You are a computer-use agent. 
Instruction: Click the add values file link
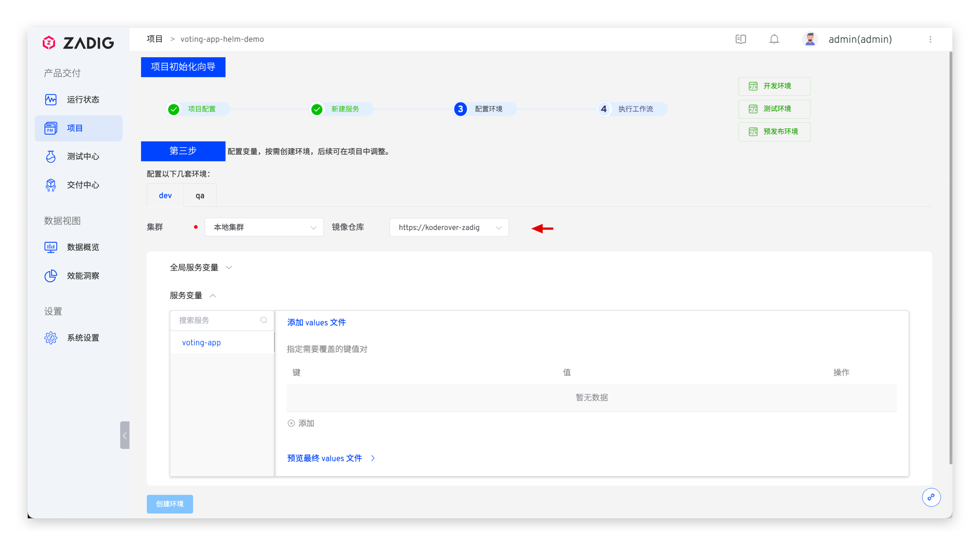click(316, 322)
